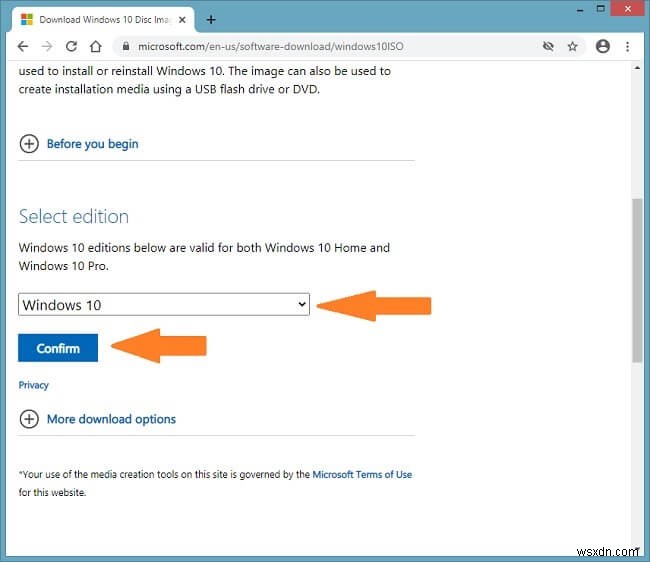650x562 pixels.
Task: Open Chrome three-dot menu
Action: pos(628,46)
